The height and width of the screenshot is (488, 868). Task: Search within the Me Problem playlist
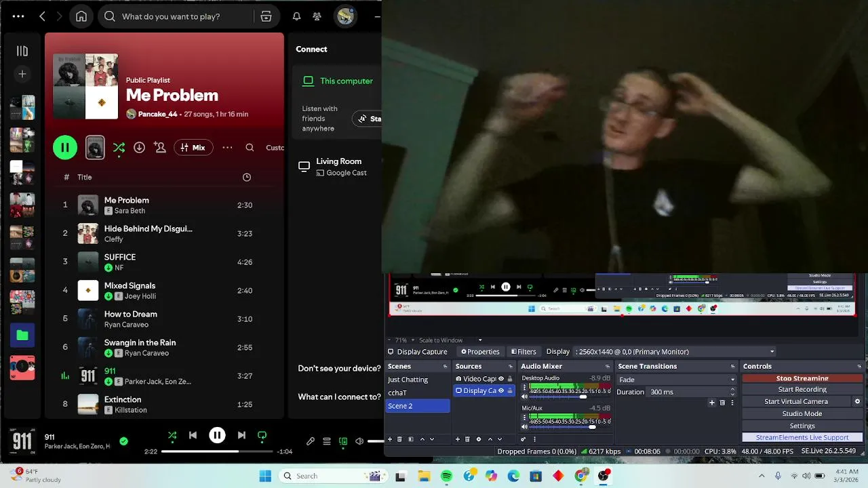click(250, 147)
